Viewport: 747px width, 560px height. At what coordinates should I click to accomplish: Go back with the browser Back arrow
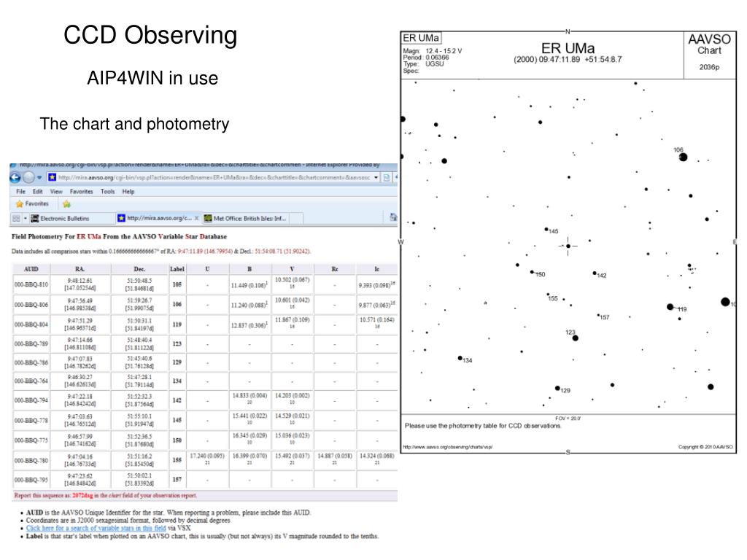15,178
